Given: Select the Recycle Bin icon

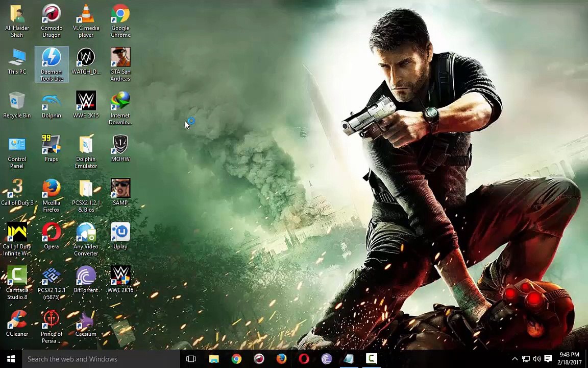Looking at the screenshot, I should (x=17, y=105).
